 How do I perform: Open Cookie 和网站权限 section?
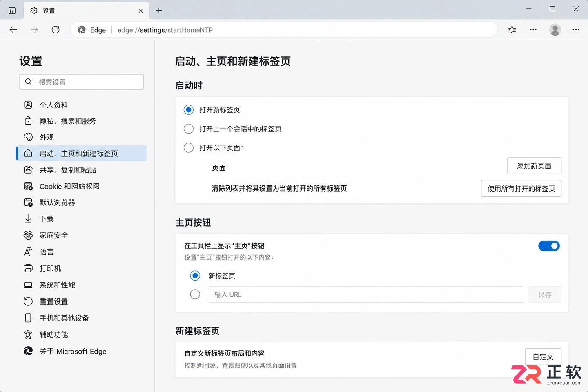81,186
